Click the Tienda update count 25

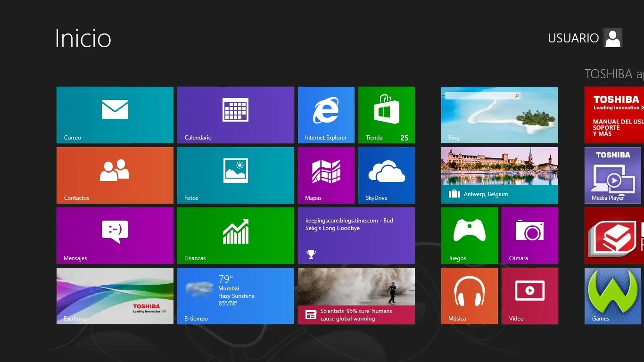tap(405, 138)
